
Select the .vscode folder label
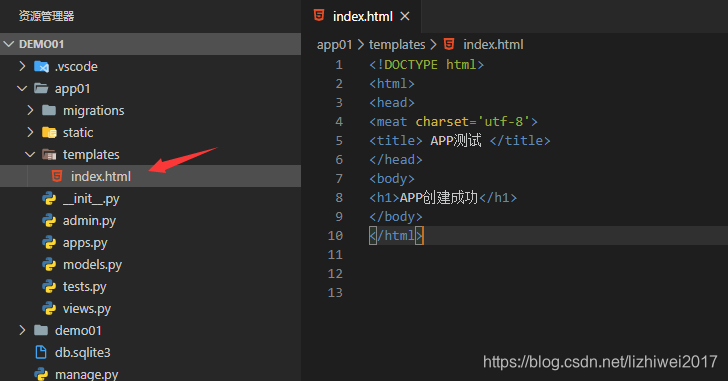pos(76,66)
